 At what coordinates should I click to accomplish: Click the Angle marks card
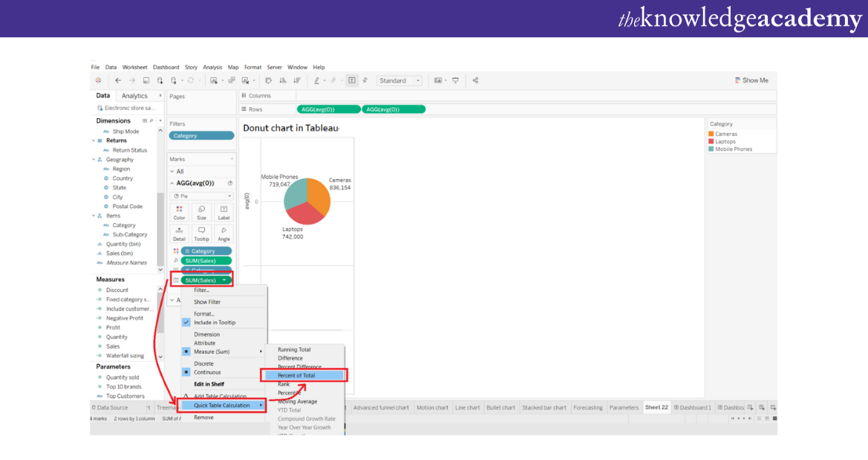coord(223,234)
